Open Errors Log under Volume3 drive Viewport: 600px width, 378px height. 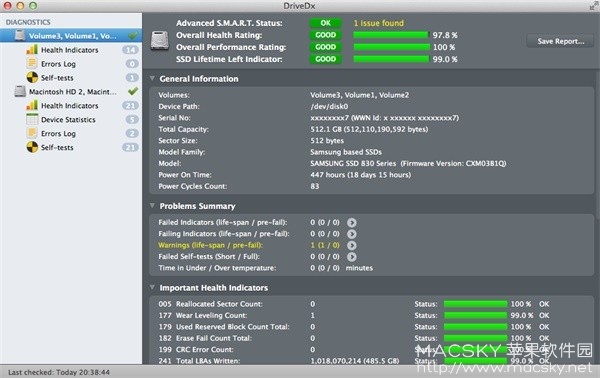(59, 64)
